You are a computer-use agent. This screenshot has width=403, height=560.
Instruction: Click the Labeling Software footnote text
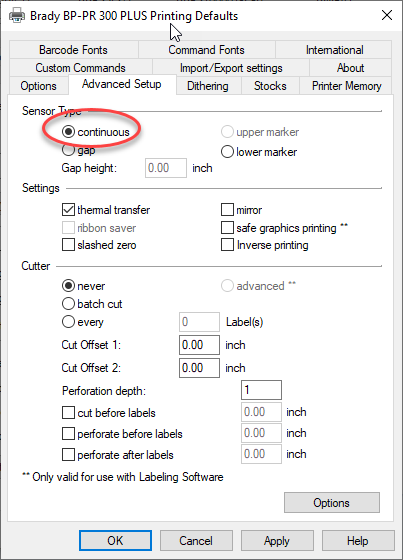pyautogui.click(x=123, y=477)
